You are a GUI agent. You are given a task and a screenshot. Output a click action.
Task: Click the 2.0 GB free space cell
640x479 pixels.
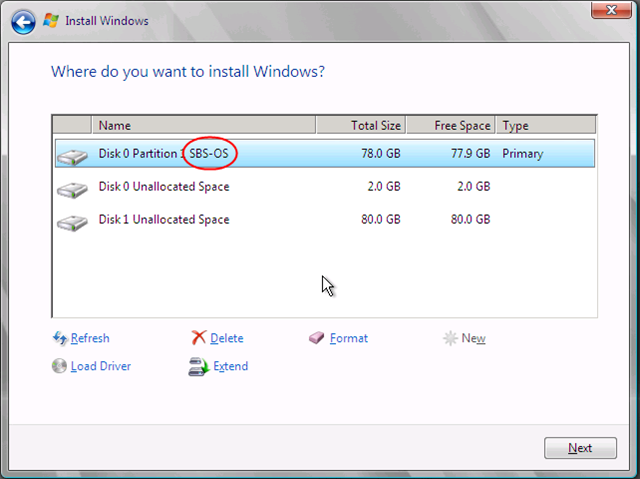pyautogui.click(x=474, y=186)
